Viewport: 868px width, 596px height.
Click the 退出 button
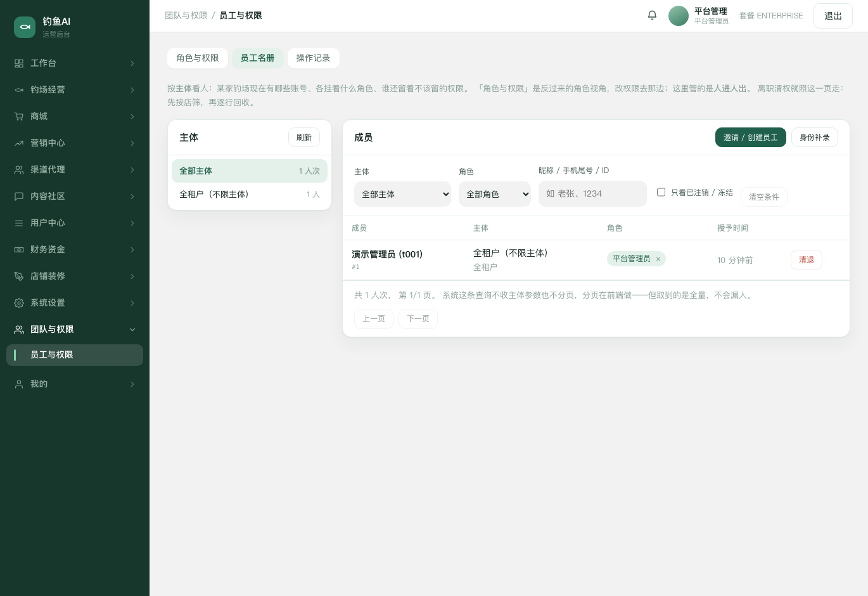pos(833,16)
